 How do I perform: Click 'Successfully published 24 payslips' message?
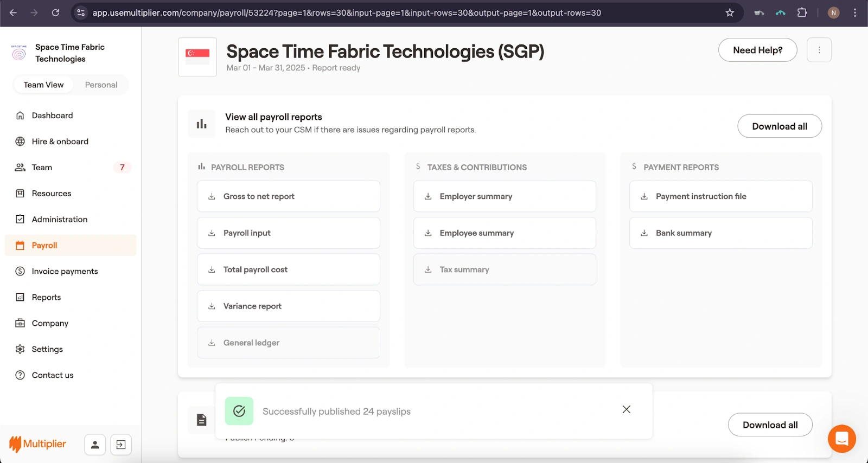(x=336, y=411)
